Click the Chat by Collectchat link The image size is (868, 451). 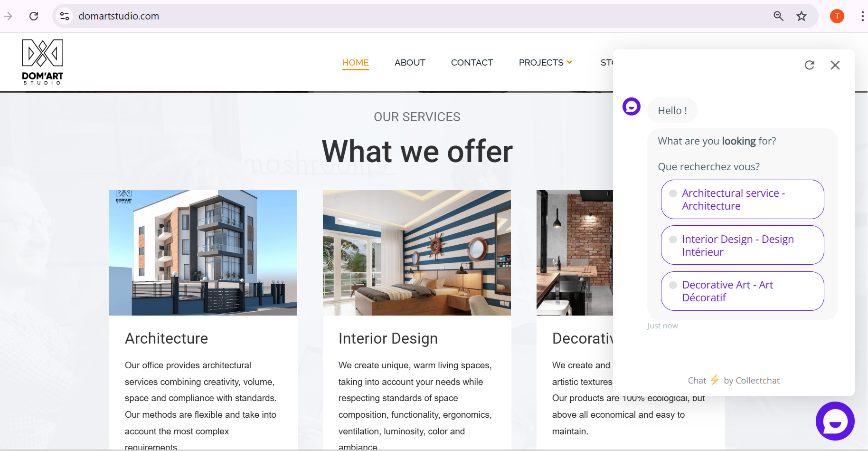click(x=734, y=380)
